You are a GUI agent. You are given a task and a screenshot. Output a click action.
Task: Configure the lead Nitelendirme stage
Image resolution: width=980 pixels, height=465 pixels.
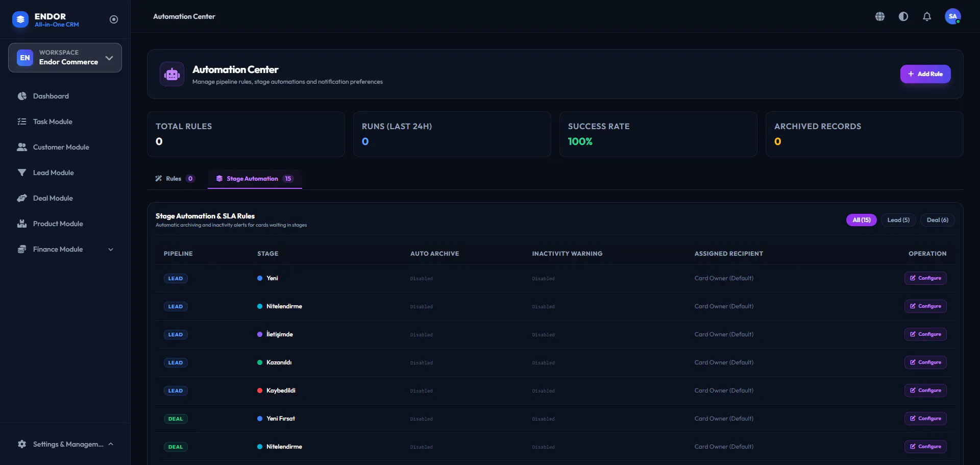[x=925, y=306]
